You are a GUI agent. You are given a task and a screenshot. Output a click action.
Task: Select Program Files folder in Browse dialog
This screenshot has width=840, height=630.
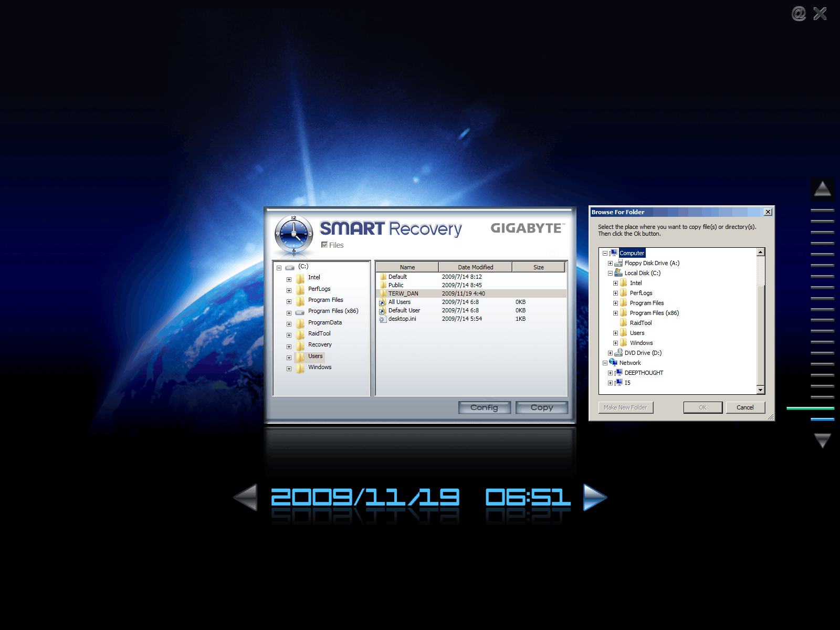coord(647,303)
